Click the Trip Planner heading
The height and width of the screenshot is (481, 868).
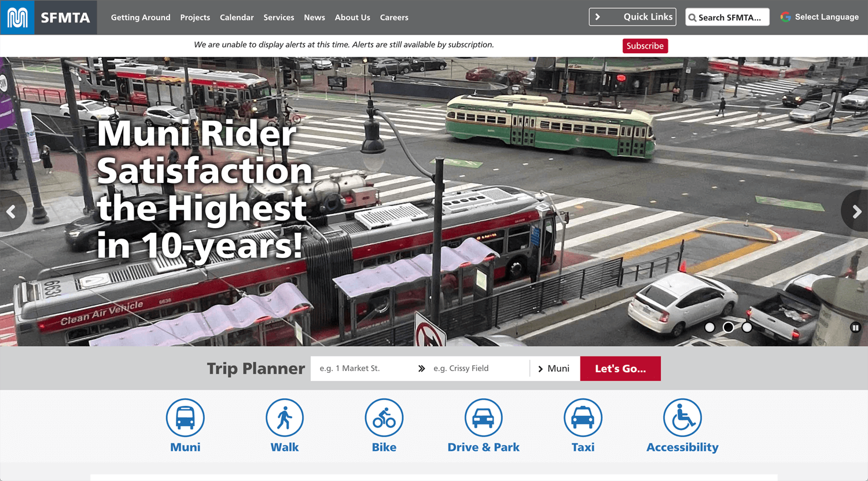click(x=256, y=369)
